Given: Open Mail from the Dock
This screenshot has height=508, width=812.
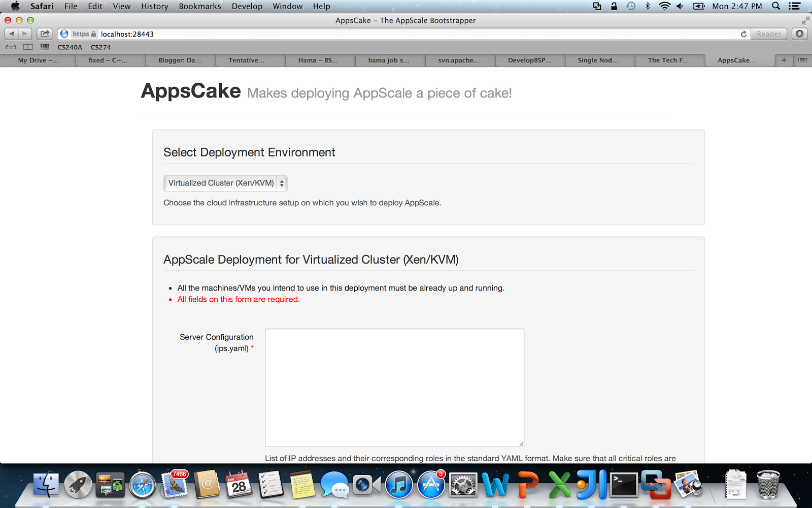Looking at the screenshot, I should [175, 485].
